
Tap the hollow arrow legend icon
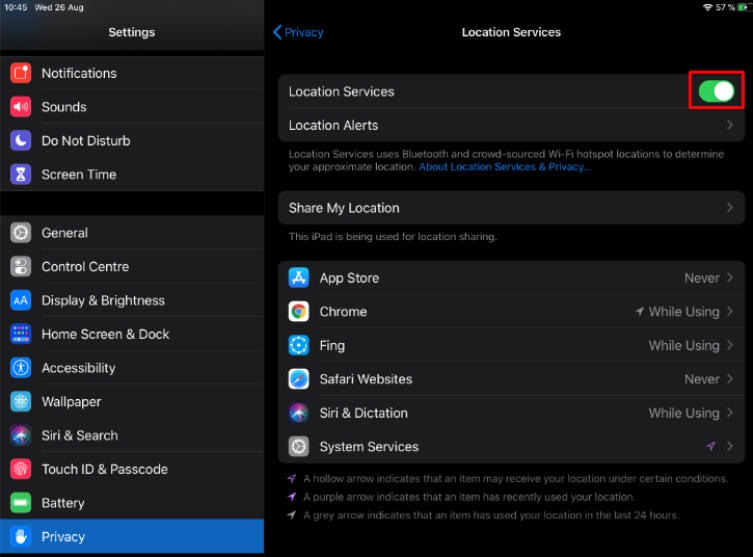coord(291,478)
